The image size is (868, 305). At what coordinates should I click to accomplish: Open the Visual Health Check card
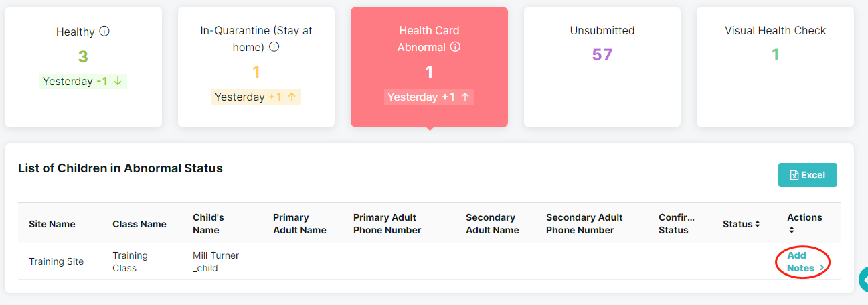point(775,67)
